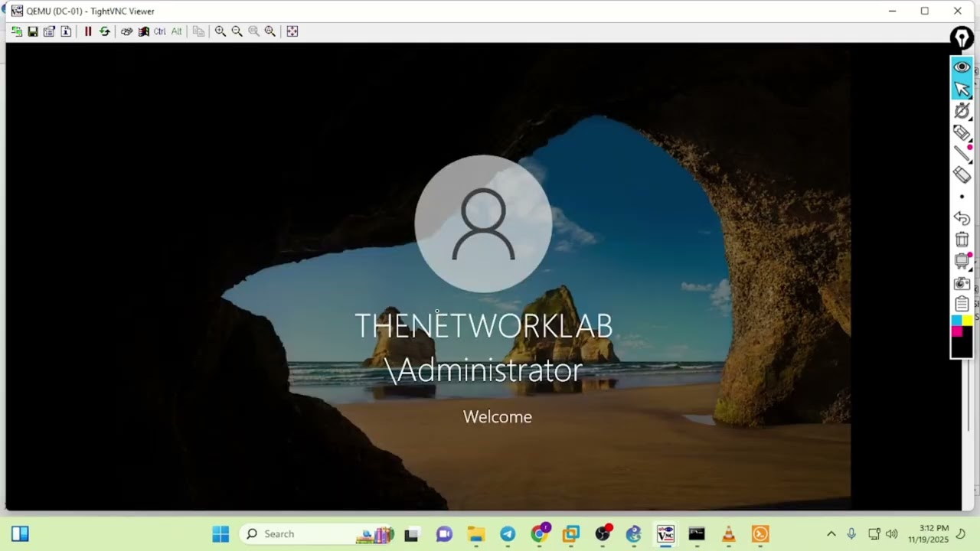The image size is (980, 551).
Task: Expand the hidden system tray icons chevron
Action: [831, 534]
